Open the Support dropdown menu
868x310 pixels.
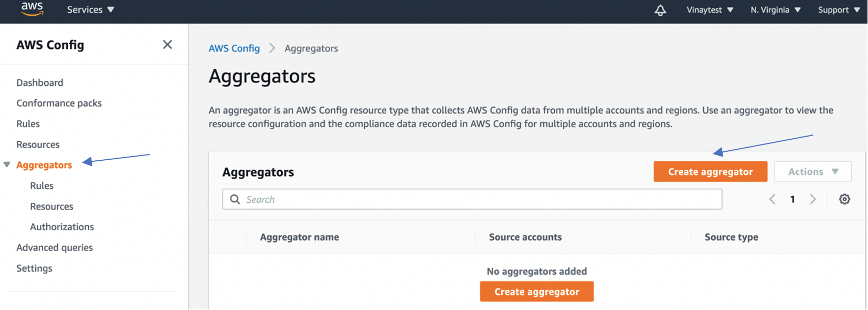point(839,10)
